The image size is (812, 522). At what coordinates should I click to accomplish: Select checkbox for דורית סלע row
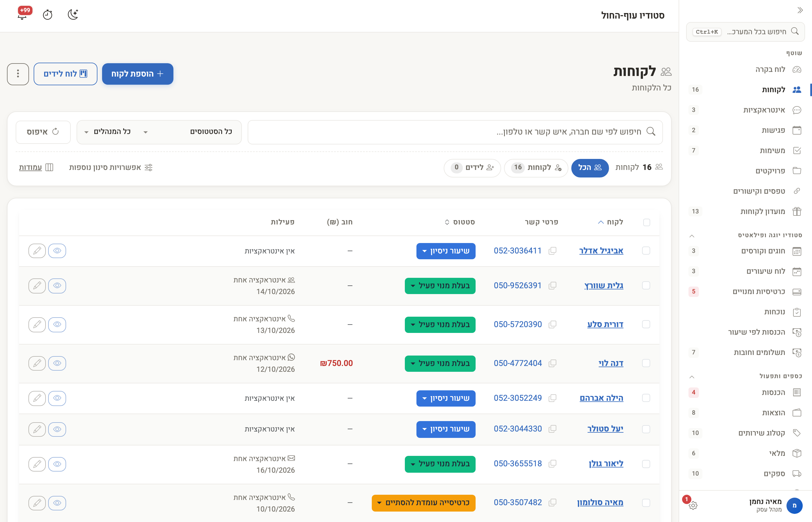[x=646, y=325]
